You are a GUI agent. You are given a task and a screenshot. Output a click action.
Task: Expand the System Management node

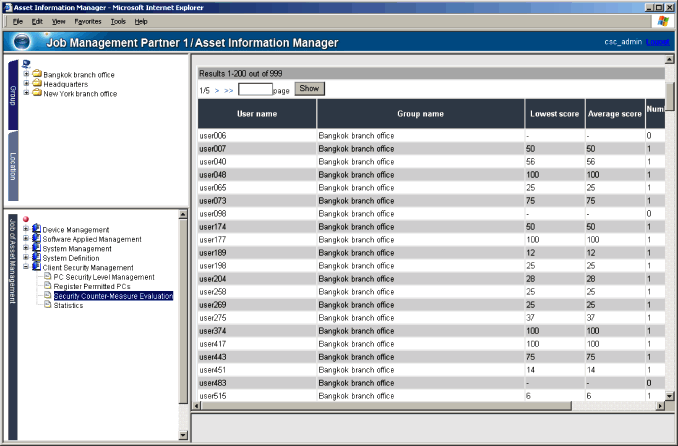pos(26,249)
